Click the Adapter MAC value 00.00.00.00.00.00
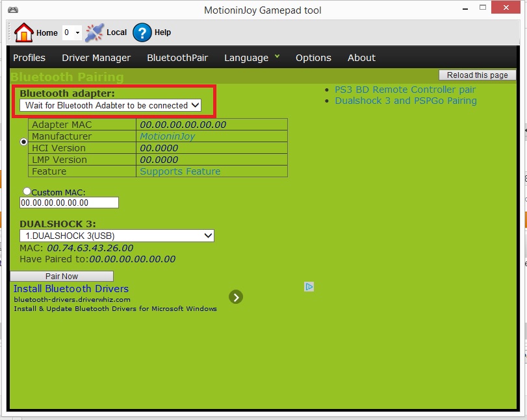 (x=183, y=125)
